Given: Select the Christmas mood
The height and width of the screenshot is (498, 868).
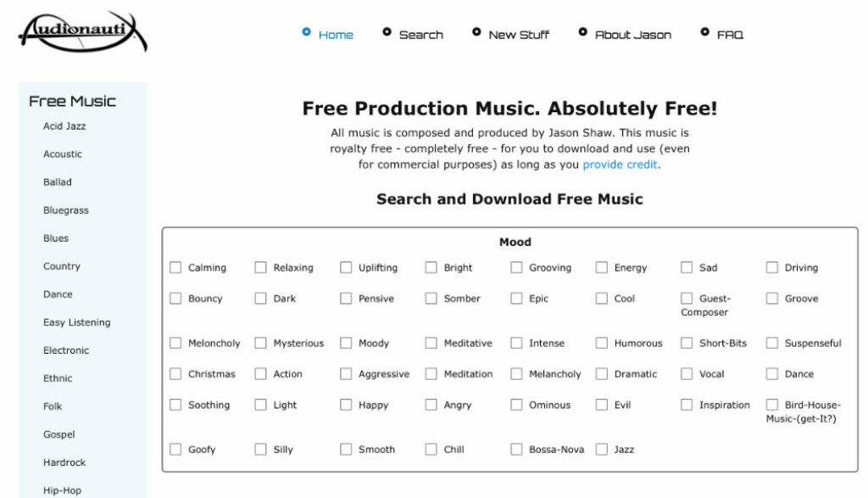Looking at the screenshot, I should 175,373.
